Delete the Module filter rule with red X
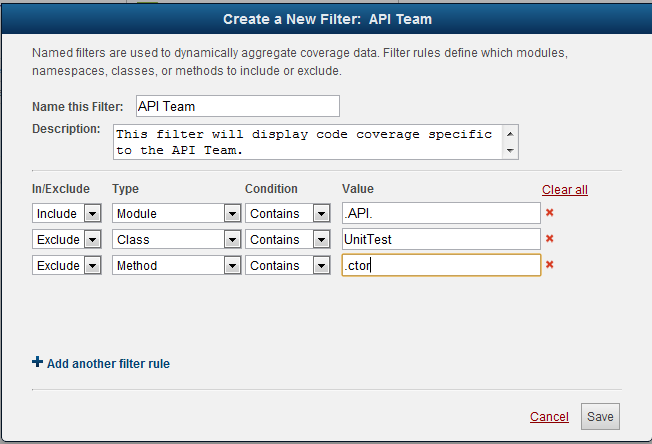This screenshot has height=444, width=652. tap(549, 213)
